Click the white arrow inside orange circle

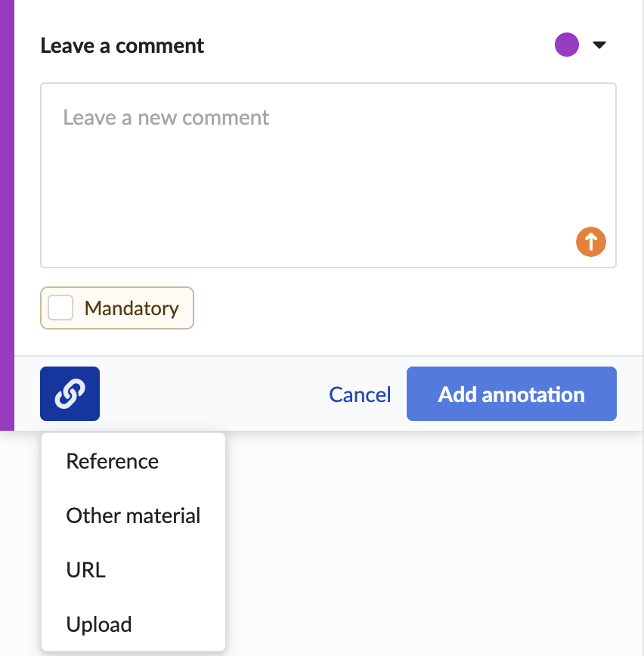click(591, 242)
